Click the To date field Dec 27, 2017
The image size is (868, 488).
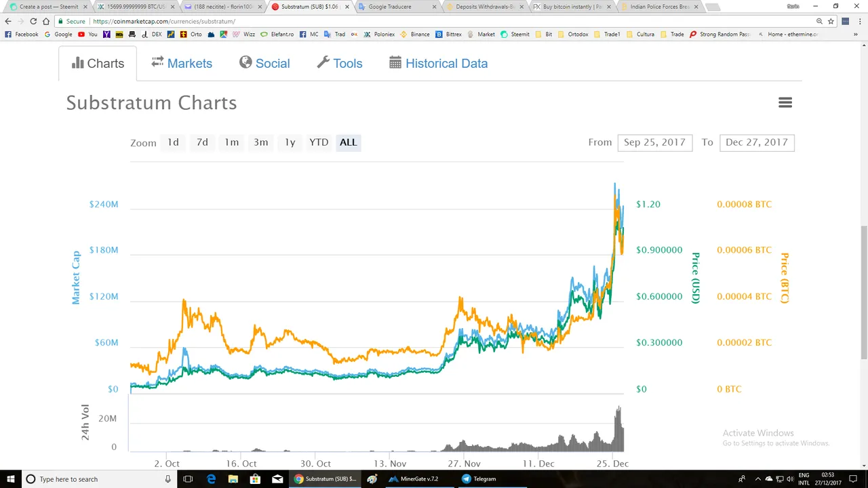point(757,142)
